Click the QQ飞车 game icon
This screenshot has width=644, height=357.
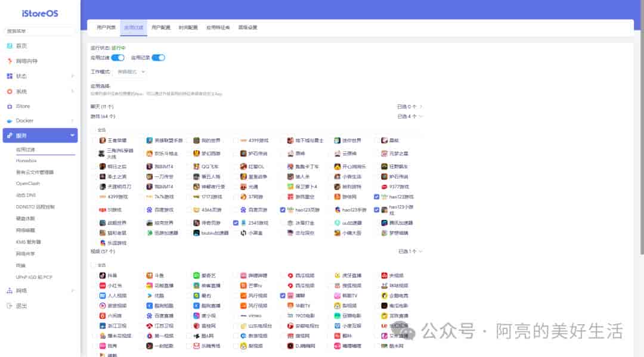tap(196, 167)
